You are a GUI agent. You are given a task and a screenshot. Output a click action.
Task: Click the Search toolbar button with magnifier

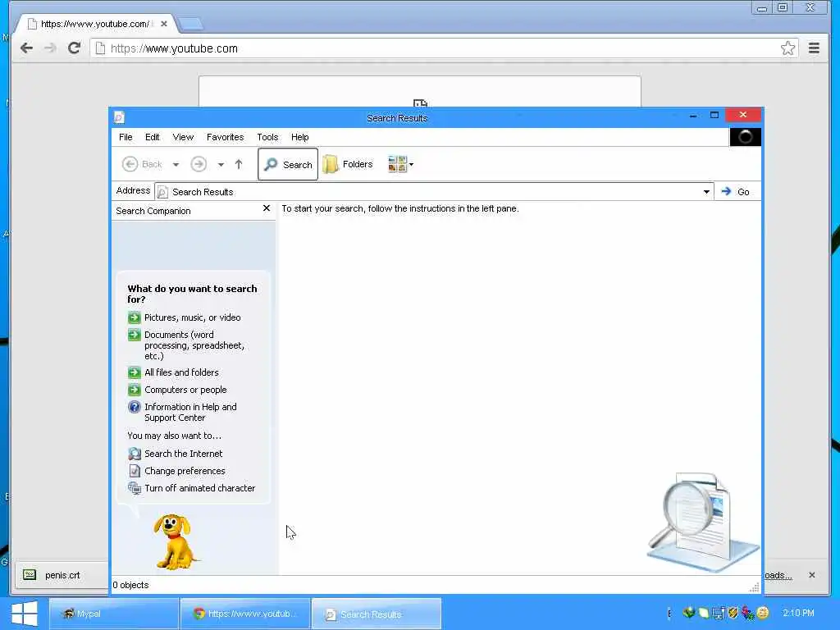(288, 164)
